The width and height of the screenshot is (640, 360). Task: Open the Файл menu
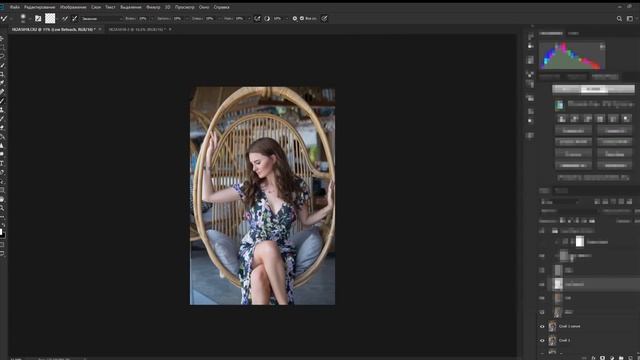tap(15, 7)
